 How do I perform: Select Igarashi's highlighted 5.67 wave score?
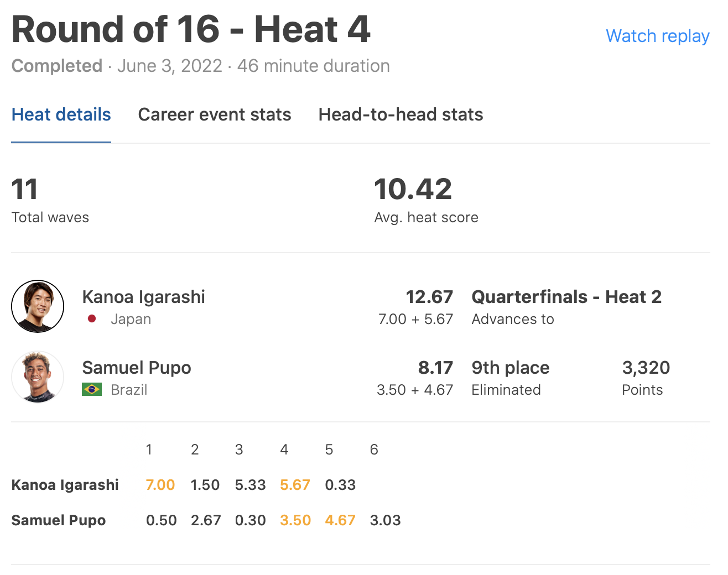295,485
